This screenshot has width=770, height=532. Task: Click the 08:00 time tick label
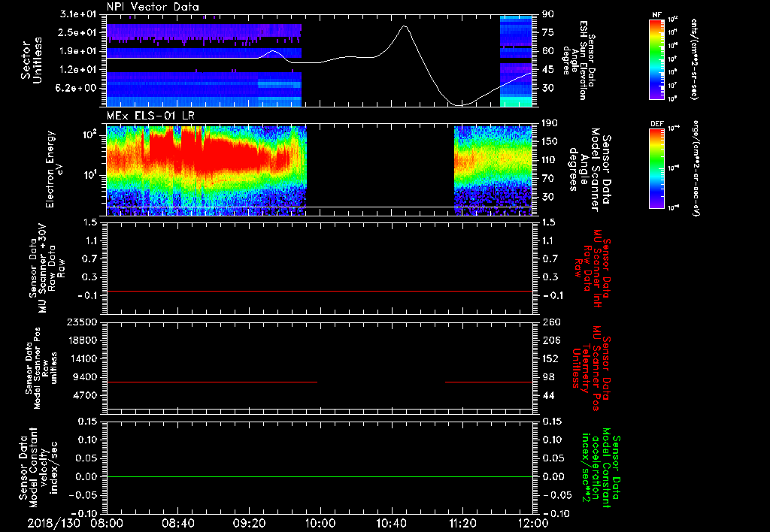tap(107, 523)
